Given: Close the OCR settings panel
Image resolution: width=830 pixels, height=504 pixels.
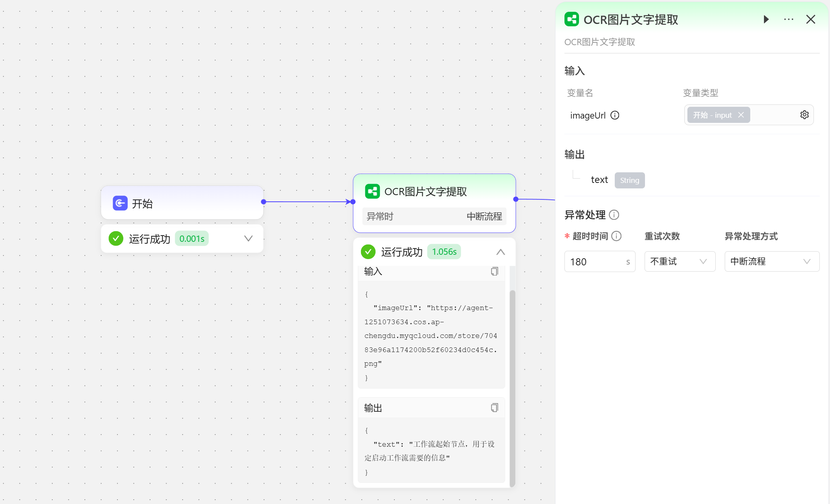Looking at the screenshot, I should (x=811, y=19).
